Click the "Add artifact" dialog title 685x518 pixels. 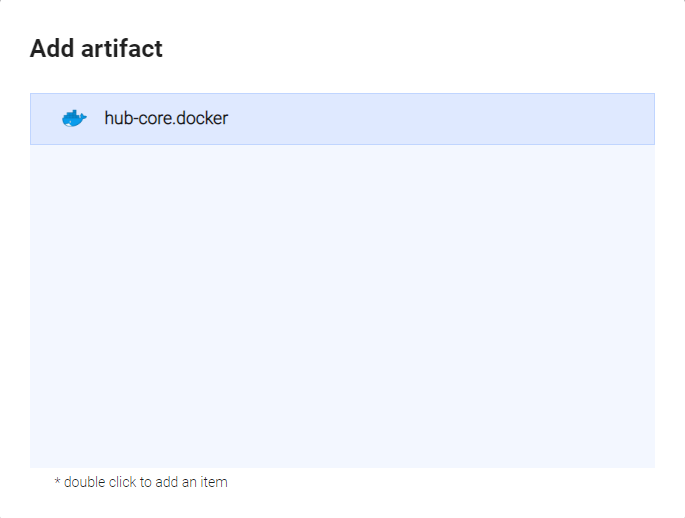pyautogui.click(x=96, y=48)
